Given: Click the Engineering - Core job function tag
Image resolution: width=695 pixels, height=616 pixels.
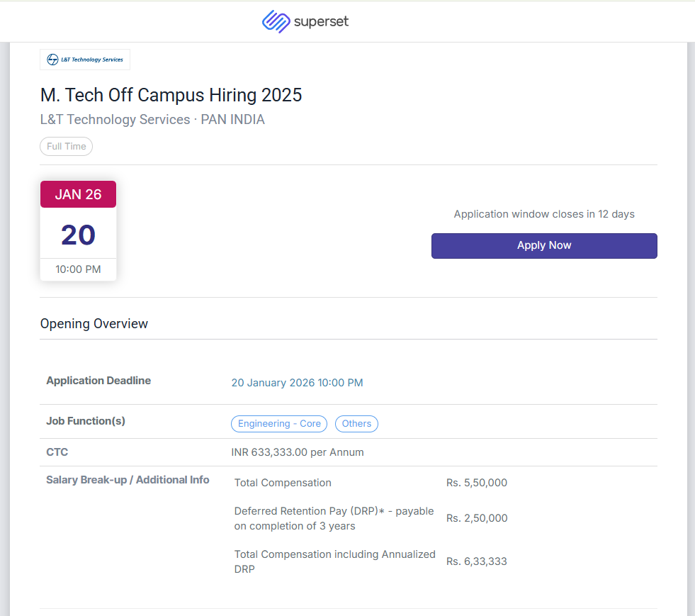Looking at the screenshot, I should (x=279, y=424).
